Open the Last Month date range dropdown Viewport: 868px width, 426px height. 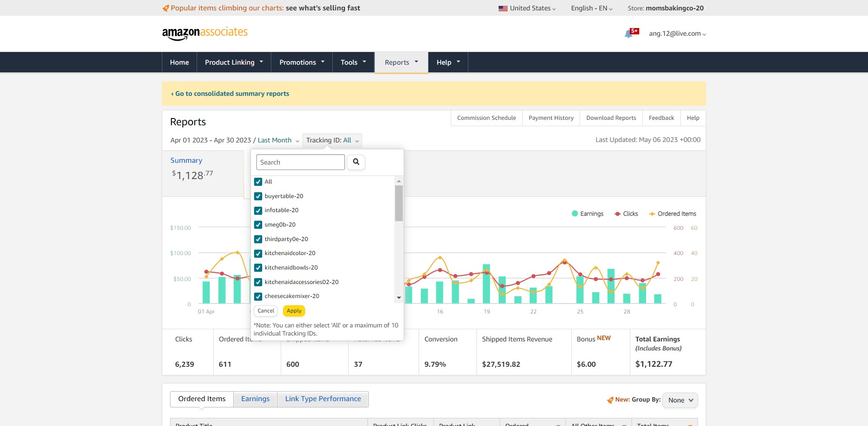click(x=278, y=140)
